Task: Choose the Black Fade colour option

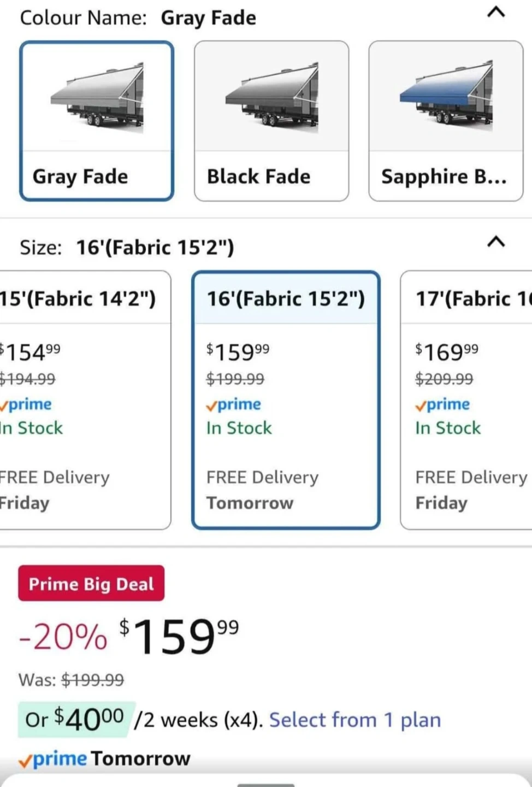Action: pos(258,177)
